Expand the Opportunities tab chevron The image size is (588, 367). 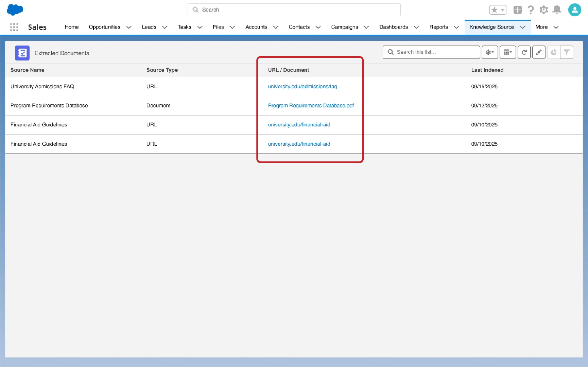129,27
